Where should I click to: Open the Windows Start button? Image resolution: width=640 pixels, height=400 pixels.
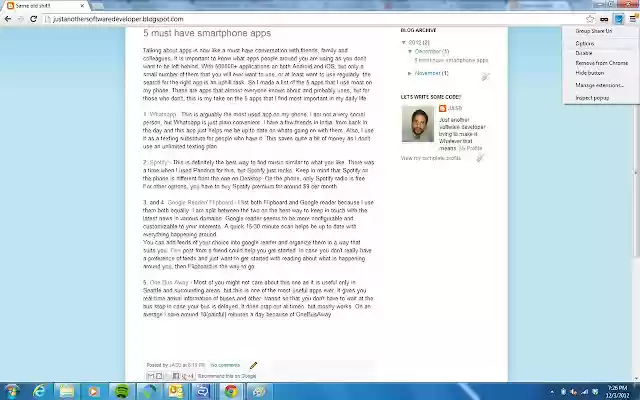tap(12, 392)
